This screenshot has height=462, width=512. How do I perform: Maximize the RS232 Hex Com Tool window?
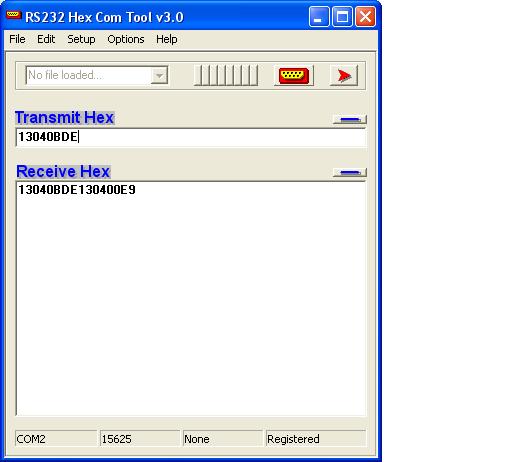click(342, 17)
